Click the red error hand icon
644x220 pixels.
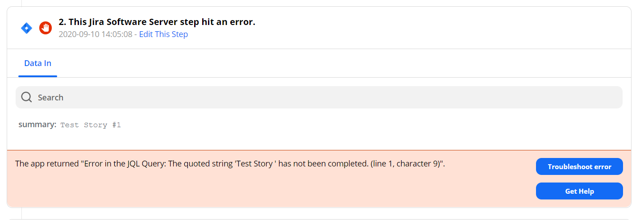[x=46, y=28]
